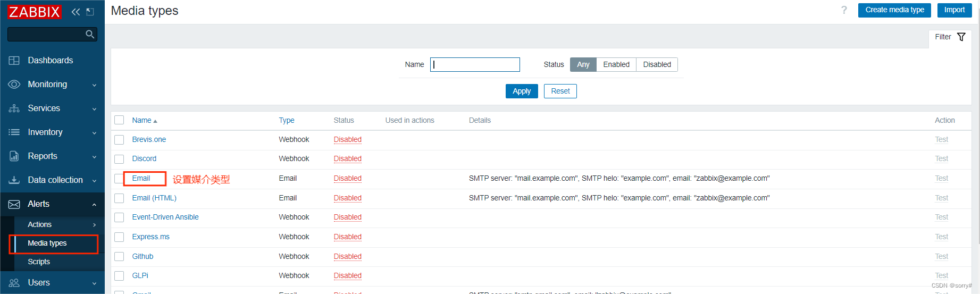The width and height of the screenshot is (980, 294).
Task: Open the Email (HTML) media type link
Action: [x=154, y=198]
